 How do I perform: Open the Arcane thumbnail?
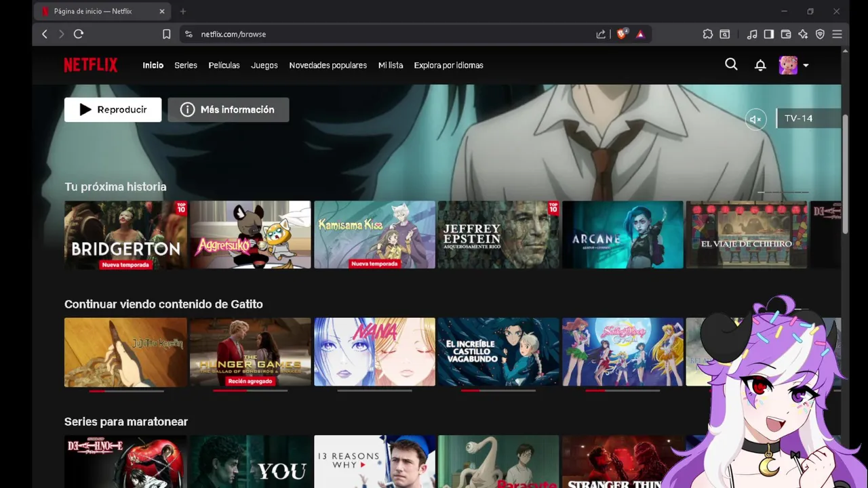click(x=623, y=235)
